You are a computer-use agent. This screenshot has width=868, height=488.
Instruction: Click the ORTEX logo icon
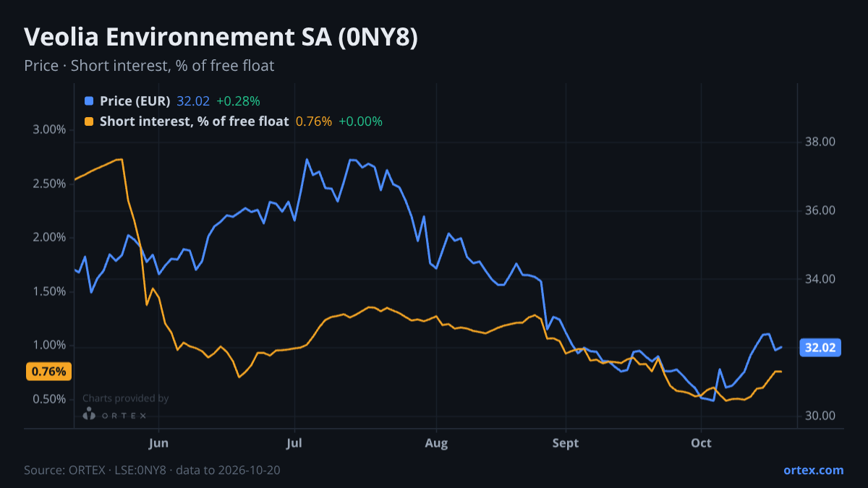point(89,414)
